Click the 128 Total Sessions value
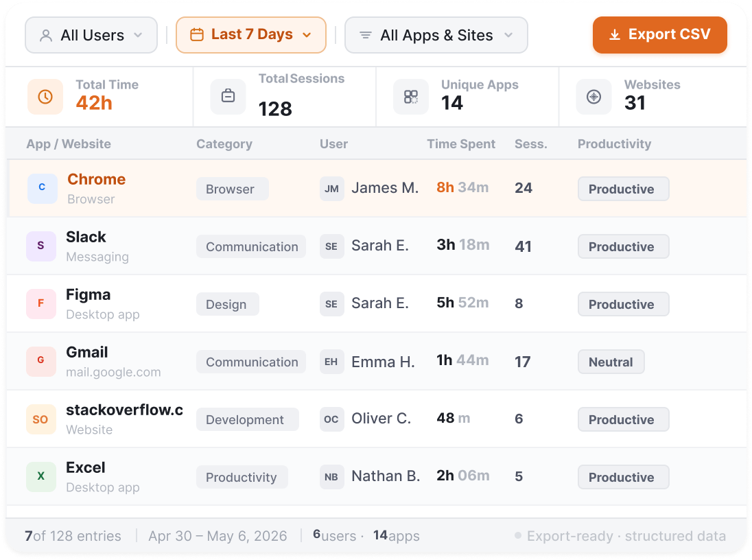752x560 pixels. [275, 109]
